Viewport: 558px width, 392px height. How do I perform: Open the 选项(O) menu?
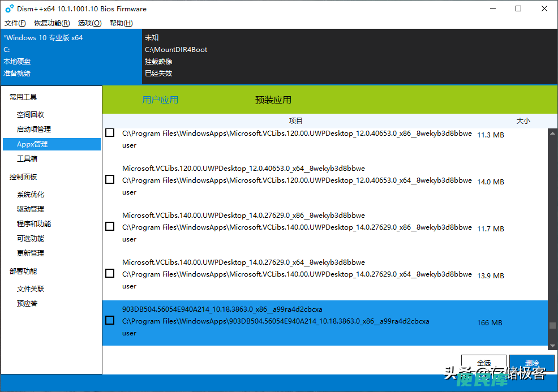tap(89, 23)
